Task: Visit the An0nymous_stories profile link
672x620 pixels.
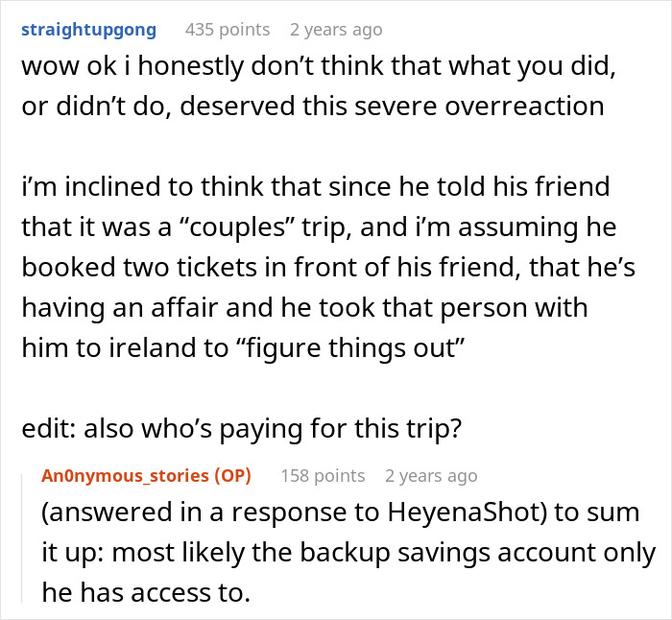Action: (x=125, y=476)
